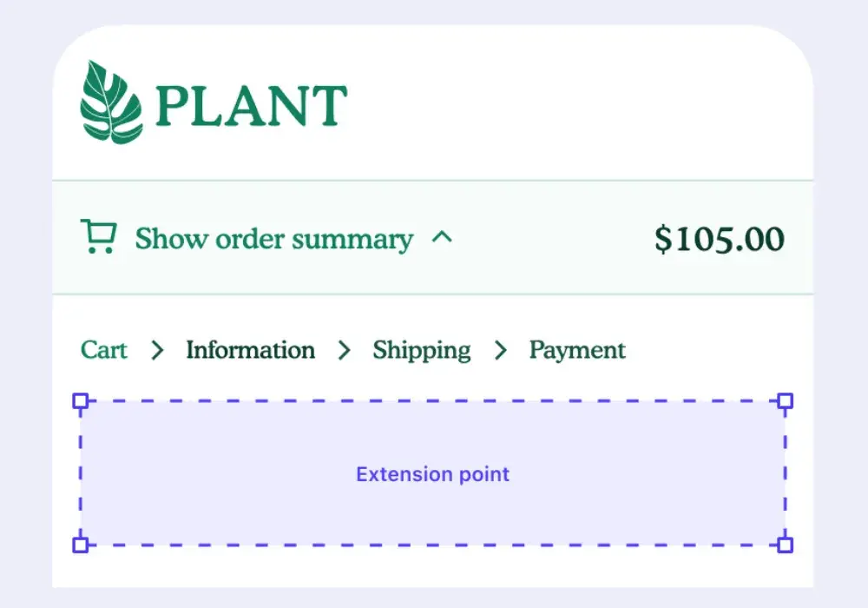Go back to the Cart breadcrumb
Screen dimensions: 868x608
(x=103, y=350)
